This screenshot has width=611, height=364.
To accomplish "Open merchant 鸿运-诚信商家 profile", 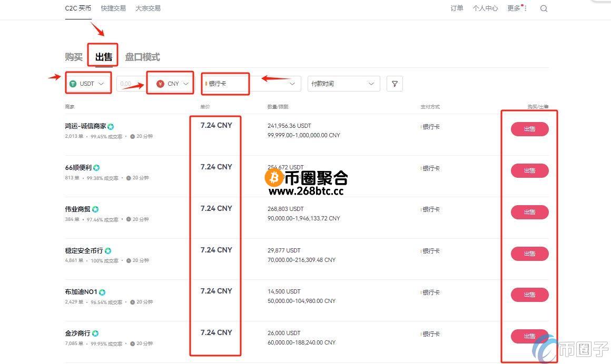I will (85, 126).
